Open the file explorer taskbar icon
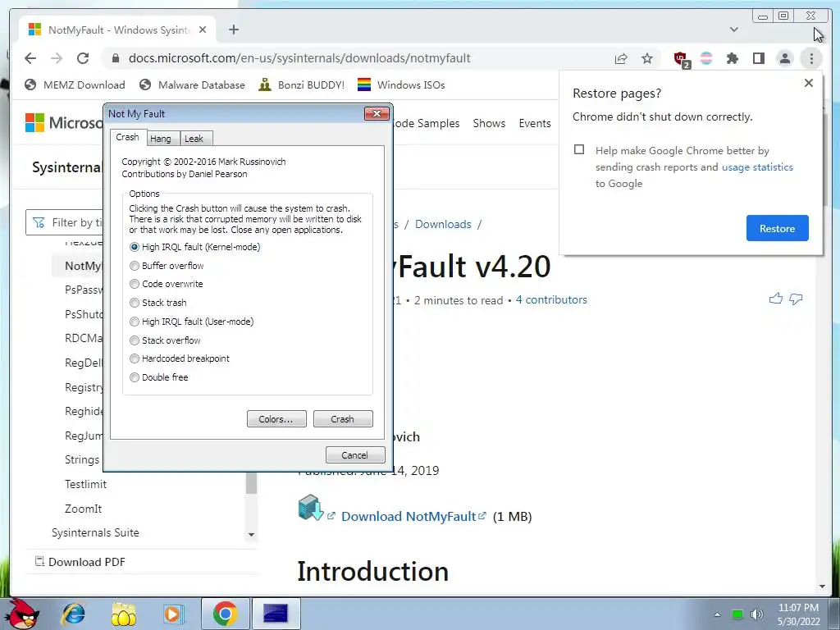This screenshot has height=630, width=840. tap(124, 614)
